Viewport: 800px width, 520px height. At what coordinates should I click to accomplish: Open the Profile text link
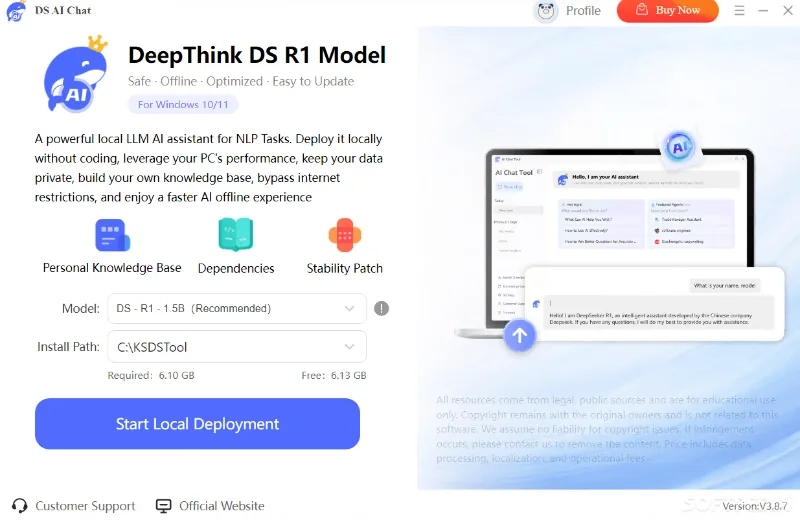(x=583, y=11)
